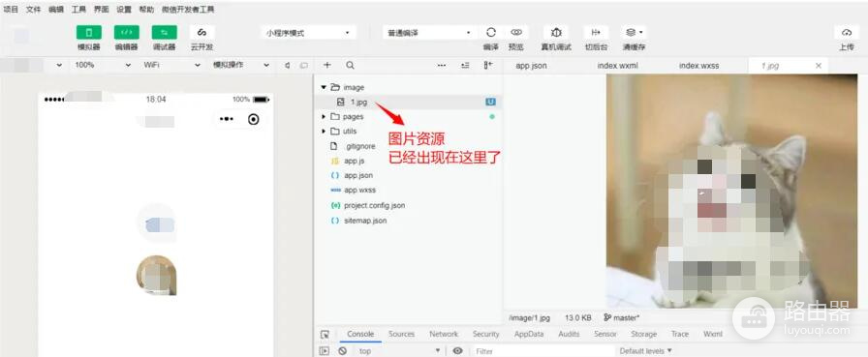The image size is (868, 357).
Task: Open the 界面 menu
Action: [x=102, y=10]
